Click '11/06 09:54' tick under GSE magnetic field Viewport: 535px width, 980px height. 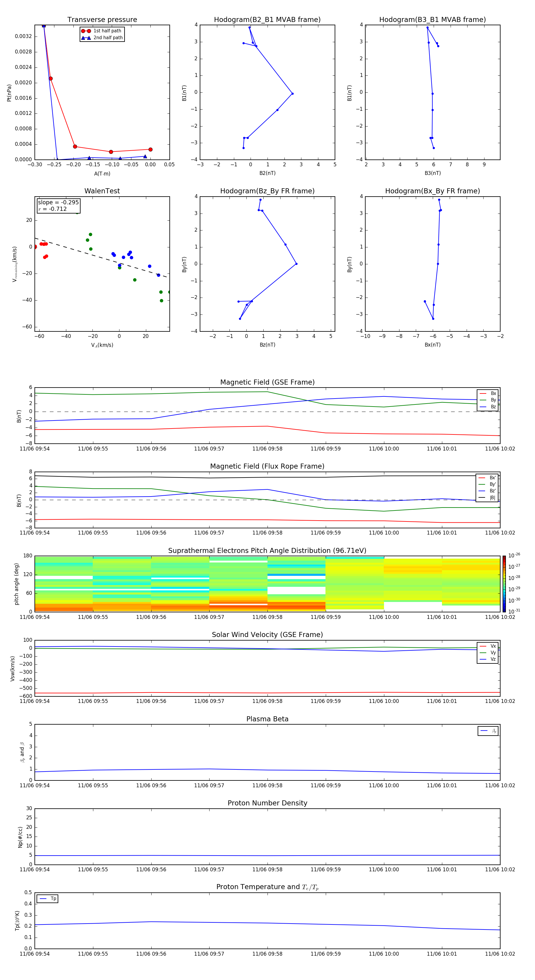[x=35, y=449]
